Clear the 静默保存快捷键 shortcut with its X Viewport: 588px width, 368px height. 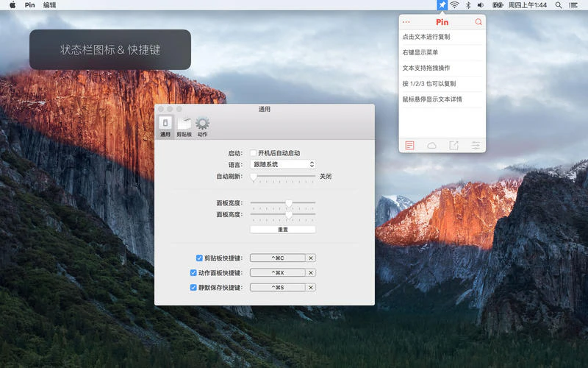(311, 287)
